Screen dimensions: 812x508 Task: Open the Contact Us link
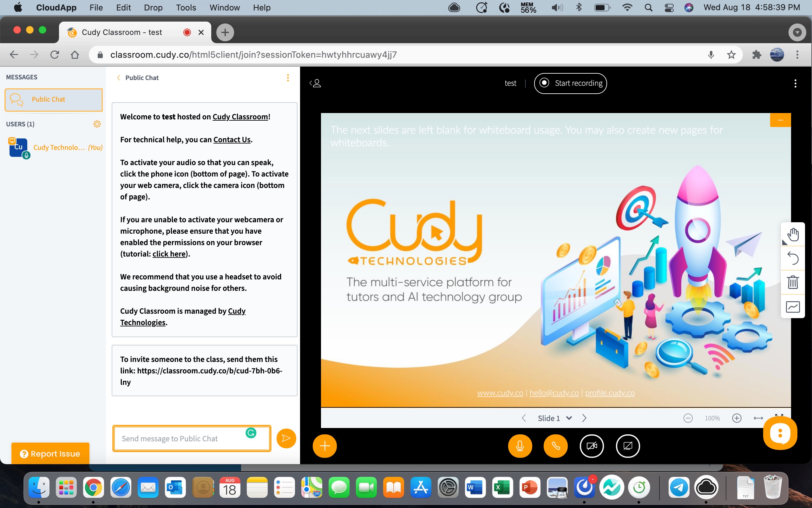point(232,139)
